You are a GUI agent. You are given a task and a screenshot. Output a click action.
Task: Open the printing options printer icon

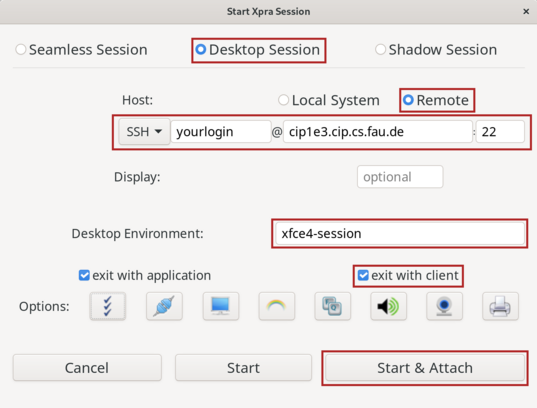point(500,306)
